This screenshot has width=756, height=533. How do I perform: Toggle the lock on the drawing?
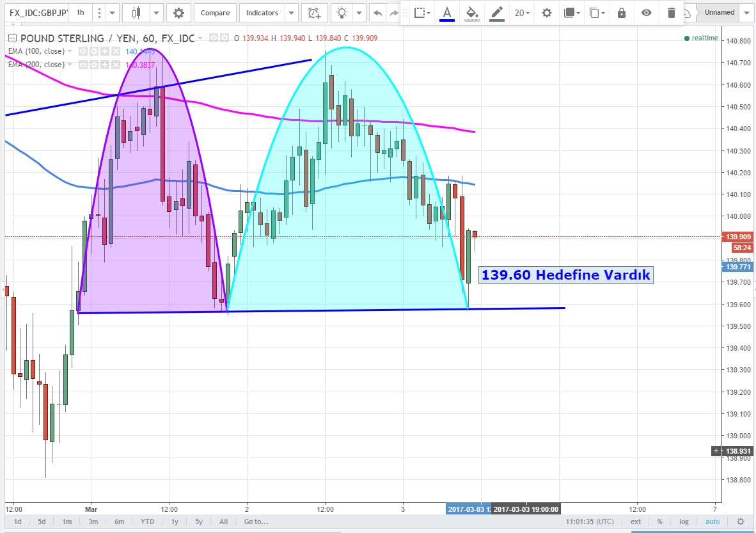[622, 13]
